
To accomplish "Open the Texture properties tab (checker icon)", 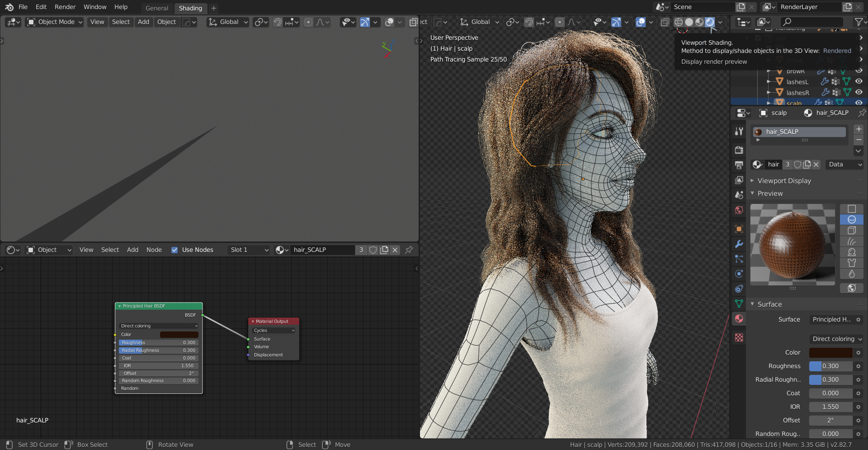I will 739,338.
